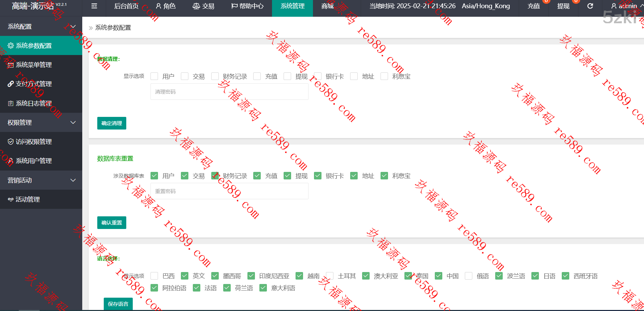
Task: Click the 系统日志管理 clipboard icon
Action: 11,103
